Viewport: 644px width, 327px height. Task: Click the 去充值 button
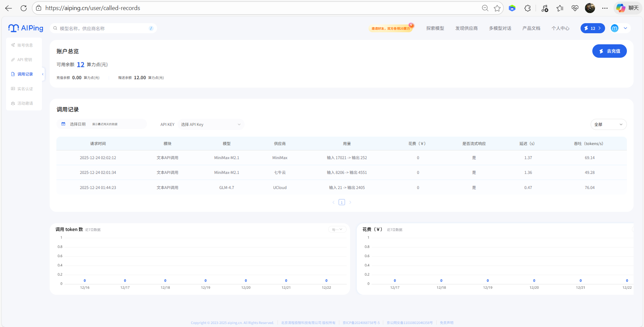click(x=609, y=51)
